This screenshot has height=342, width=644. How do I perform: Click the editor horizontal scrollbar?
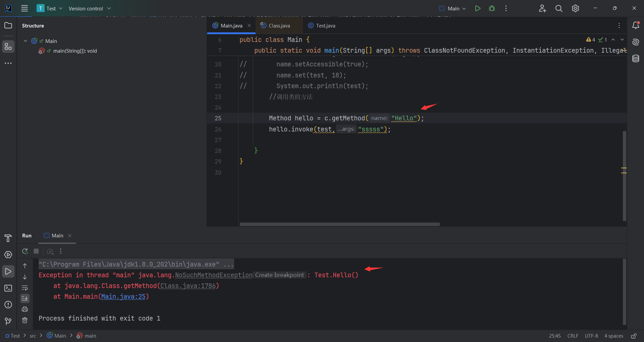pos(339,224)
